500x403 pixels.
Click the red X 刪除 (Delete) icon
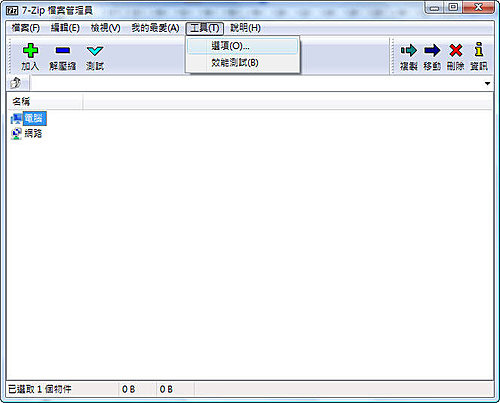[x=456, y=51]
